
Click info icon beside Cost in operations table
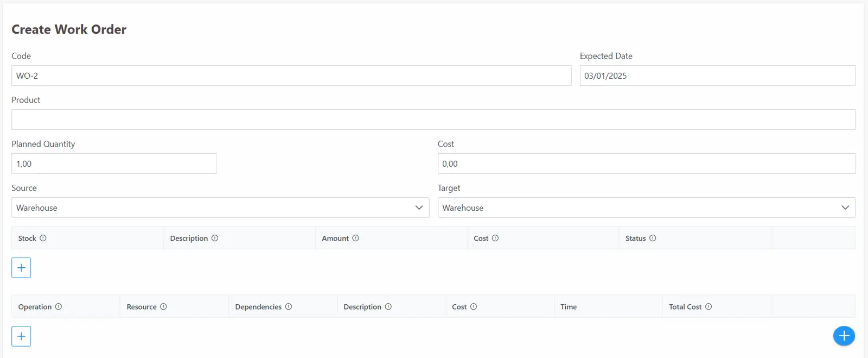tap(474, 306)
